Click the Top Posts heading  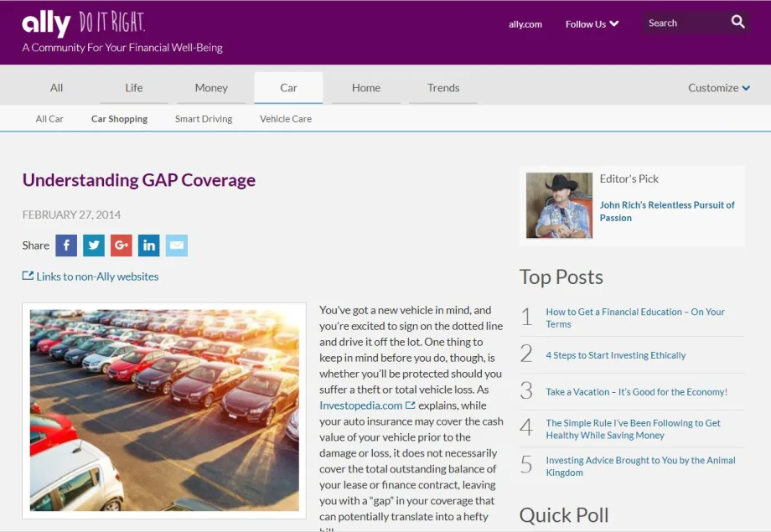point(561,276)
